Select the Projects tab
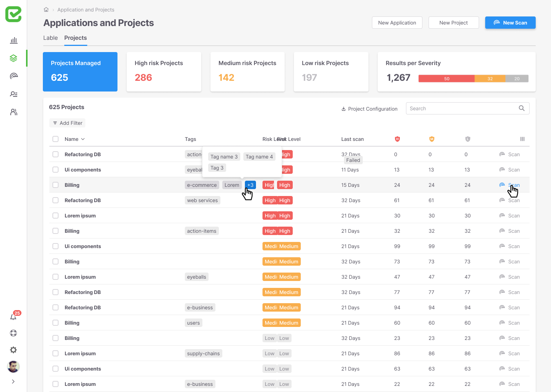551x392 pixels. 75,38
